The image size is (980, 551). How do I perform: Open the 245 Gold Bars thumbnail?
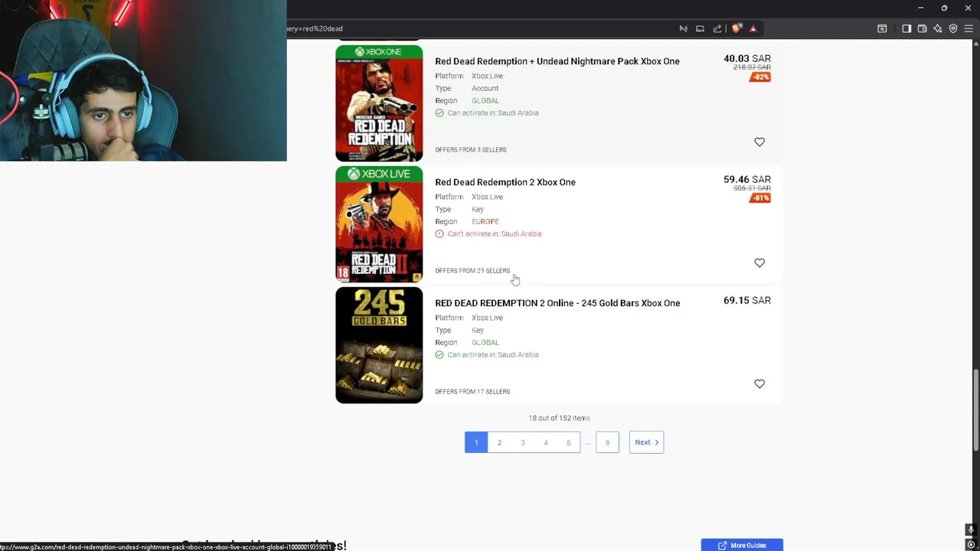(x=379, y=345)
